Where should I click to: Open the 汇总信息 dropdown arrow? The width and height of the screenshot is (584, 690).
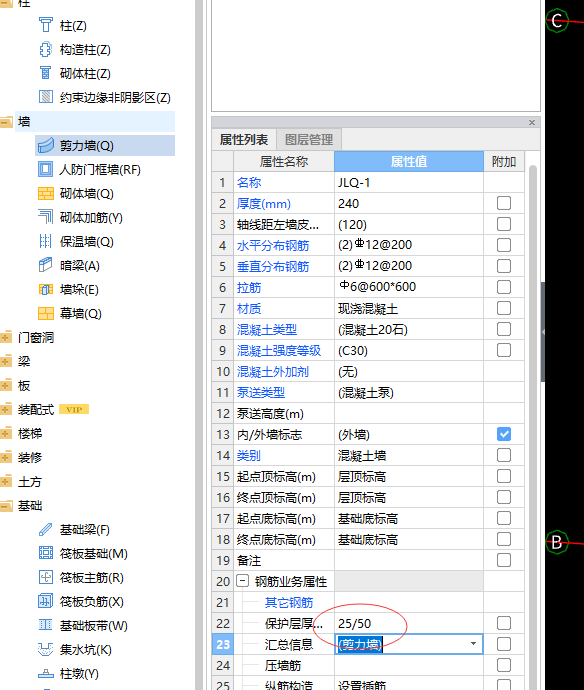click(474, 644)
